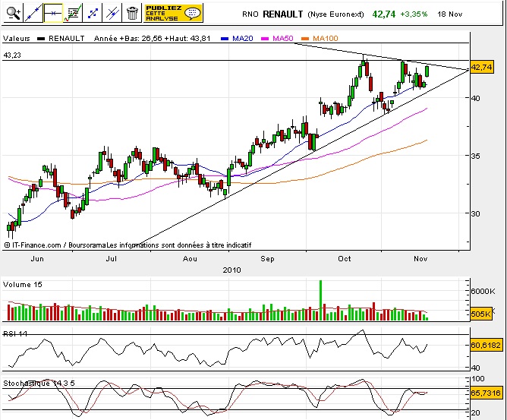507x420 pixels.
Task: Click the 30 price axis label
Action: (475, 213)
